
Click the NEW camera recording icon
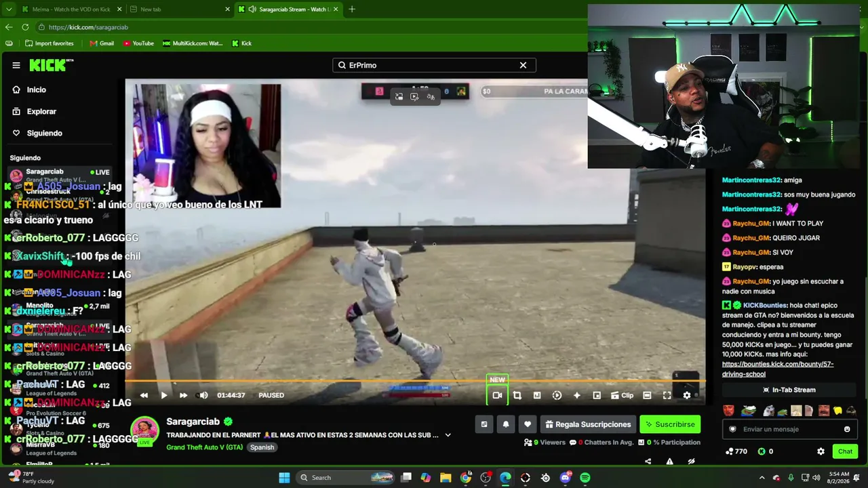pos(497,395)
